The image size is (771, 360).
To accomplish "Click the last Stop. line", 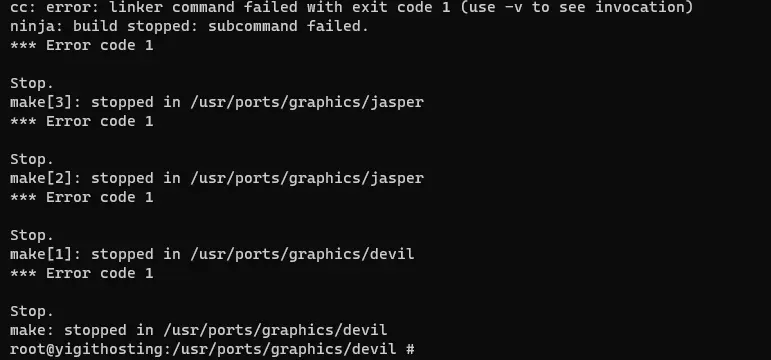I will tap(32, 311).
